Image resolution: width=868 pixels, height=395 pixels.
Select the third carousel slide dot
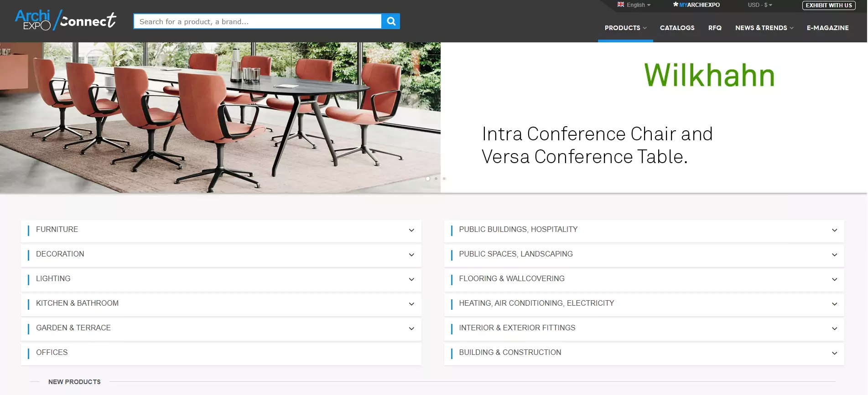(x=444, y=179)
